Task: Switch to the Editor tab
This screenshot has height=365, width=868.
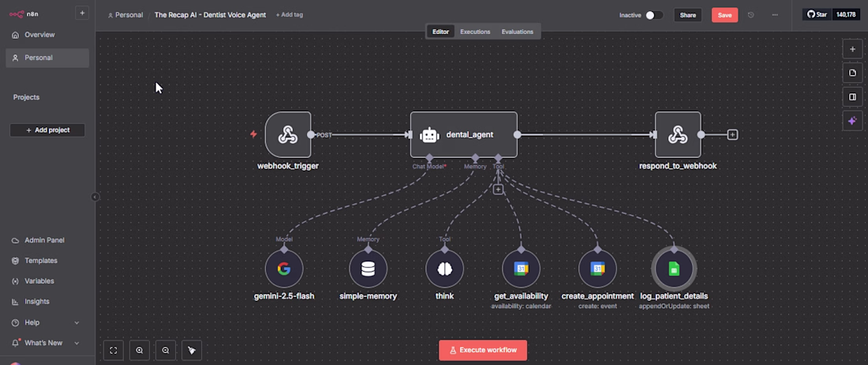Action: 440,32
